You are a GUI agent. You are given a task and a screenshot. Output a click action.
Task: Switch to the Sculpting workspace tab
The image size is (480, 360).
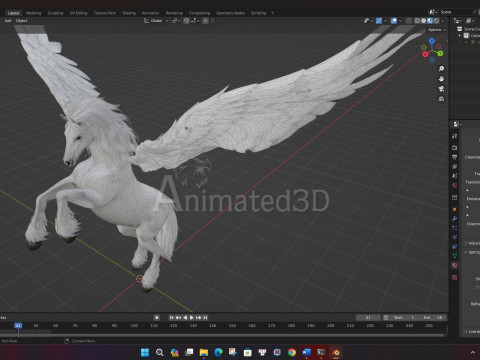click(55, 13)
